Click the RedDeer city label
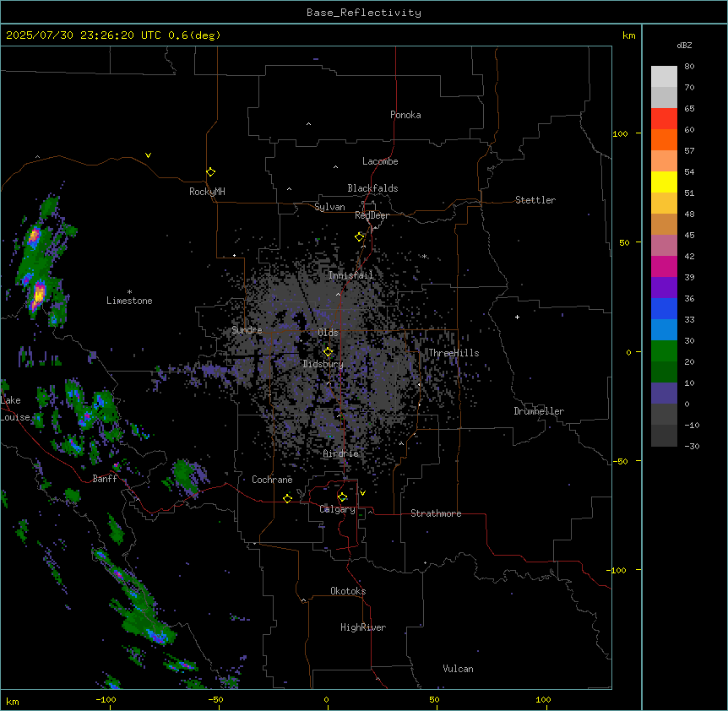728x711 pixels. click(x=372, y=215)
